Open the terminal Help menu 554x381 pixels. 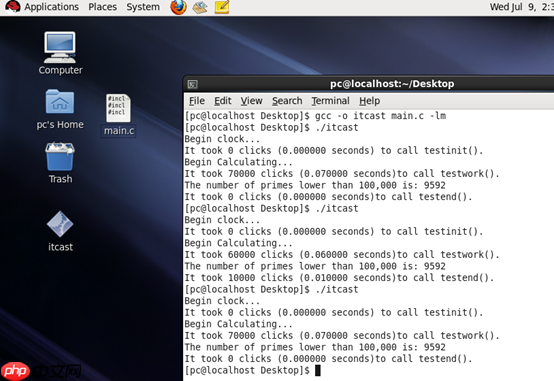coord(370,101)
